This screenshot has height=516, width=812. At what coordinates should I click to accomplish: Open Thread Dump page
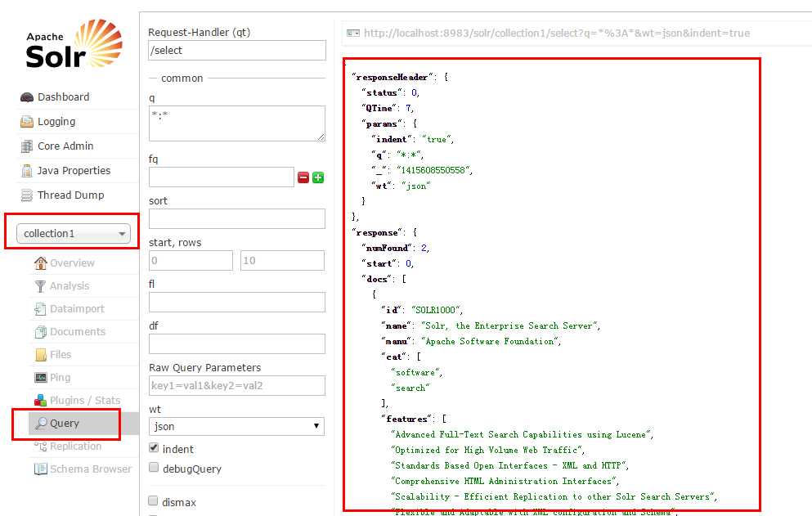tap(70, 195)
